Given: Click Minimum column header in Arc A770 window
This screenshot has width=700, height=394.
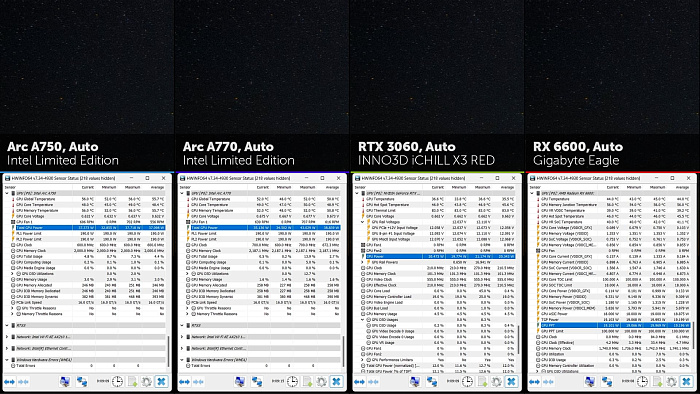Looking at the screenshot, I should (283, 187).
